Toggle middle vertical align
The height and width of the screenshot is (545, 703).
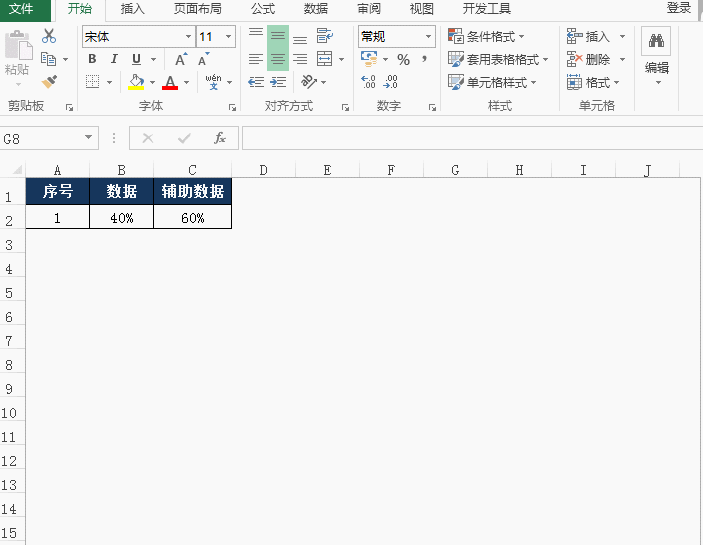(278, 36)
